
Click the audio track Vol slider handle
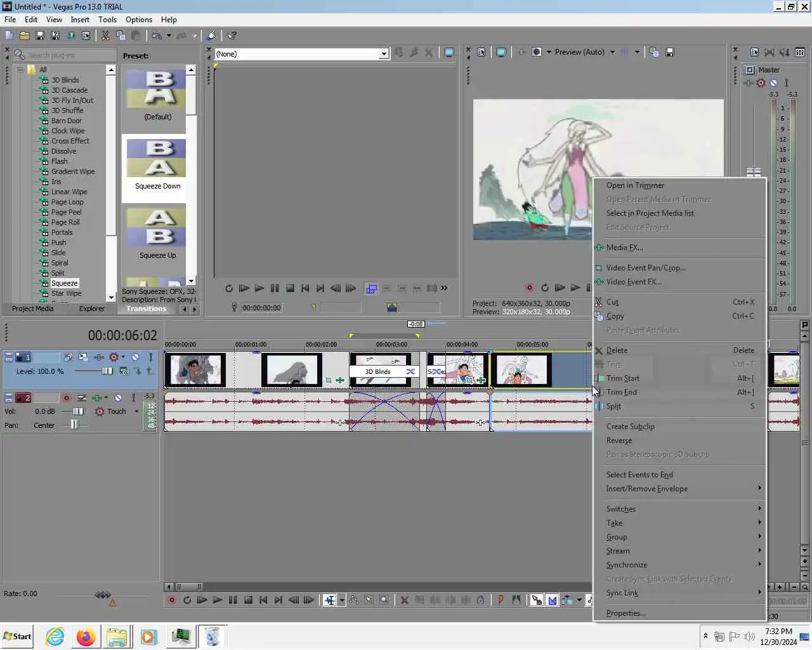77,411
